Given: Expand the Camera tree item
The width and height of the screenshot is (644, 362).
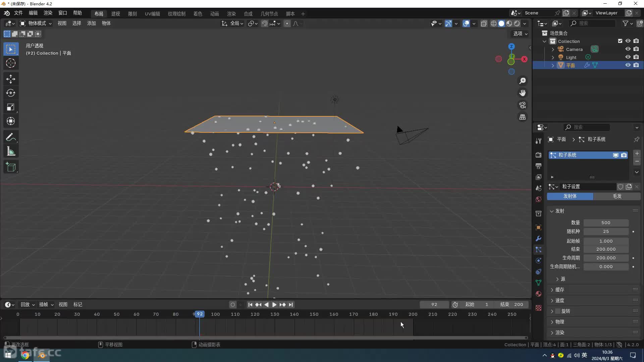Looking at the screenshot, I should coord(553,49).
